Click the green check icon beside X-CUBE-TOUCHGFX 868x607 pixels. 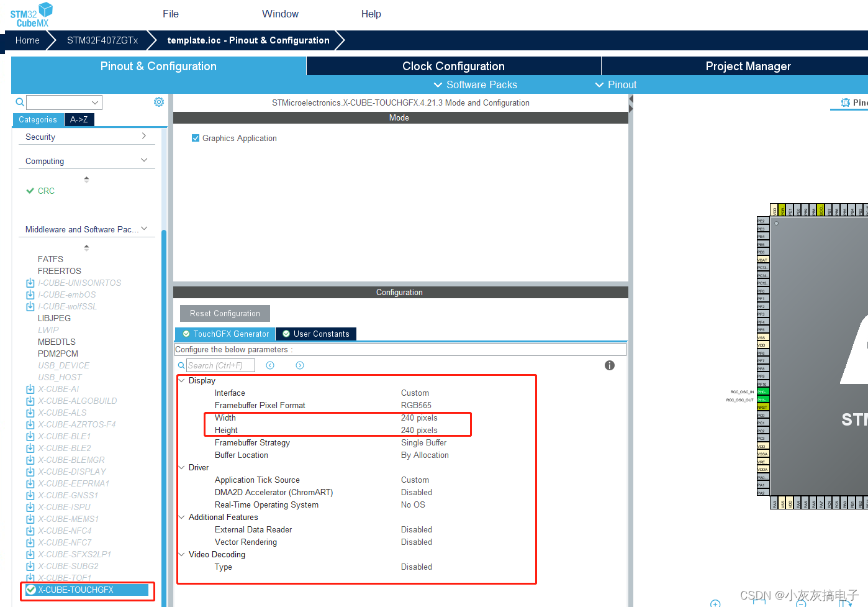[x=30, y=590]
